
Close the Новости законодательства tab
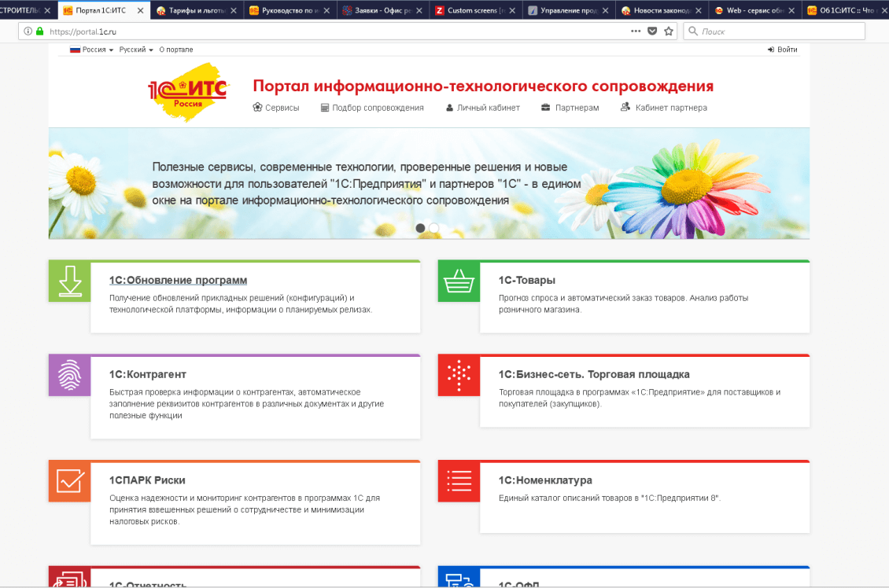pos(698,10)
